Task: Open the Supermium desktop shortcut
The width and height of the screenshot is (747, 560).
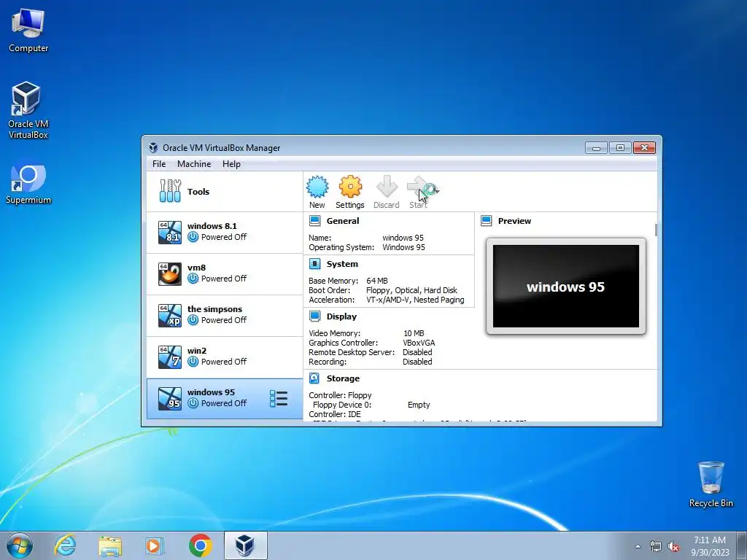Action: [28, 184]
